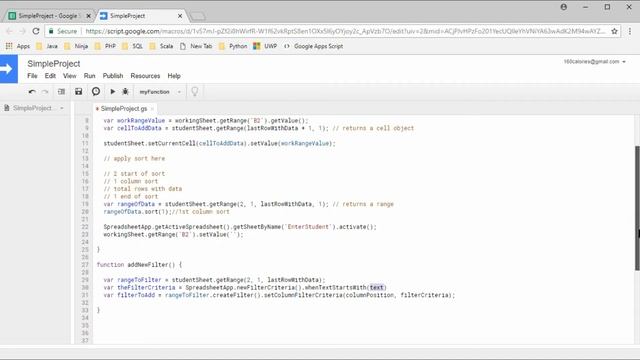Click the highlighted 'text' argument on line 30
Screen dimensions: 640x360
point(377,287)
